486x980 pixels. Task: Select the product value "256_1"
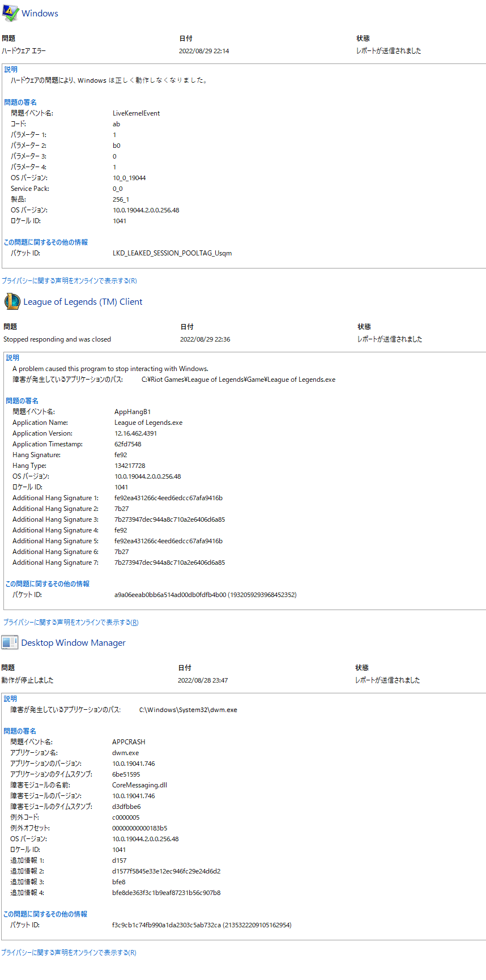coord(121,199)
